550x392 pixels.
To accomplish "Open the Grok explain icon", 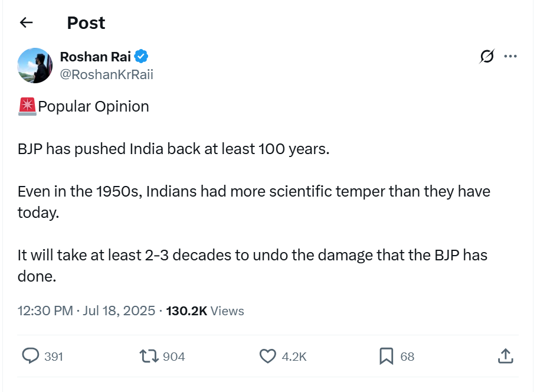I will pyautogui.click(x=487, y=57).
